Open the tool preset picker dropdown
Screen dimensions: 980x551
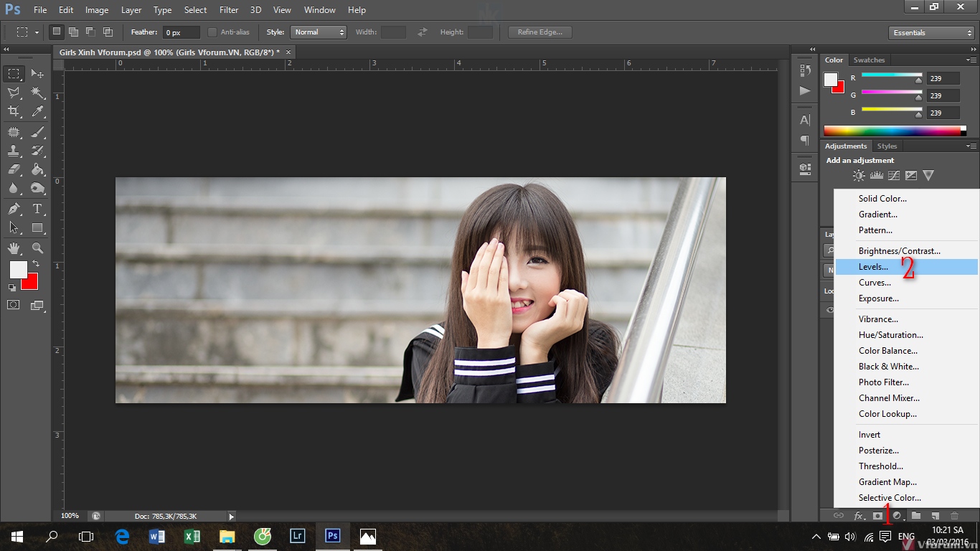tap(37, 32)
